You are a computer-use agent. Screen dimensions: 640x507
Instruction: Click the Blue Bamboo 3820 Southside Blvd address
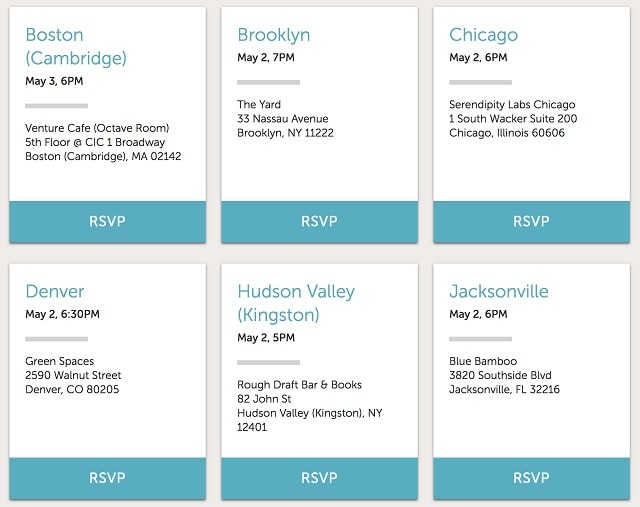click(x=504, y=375)
